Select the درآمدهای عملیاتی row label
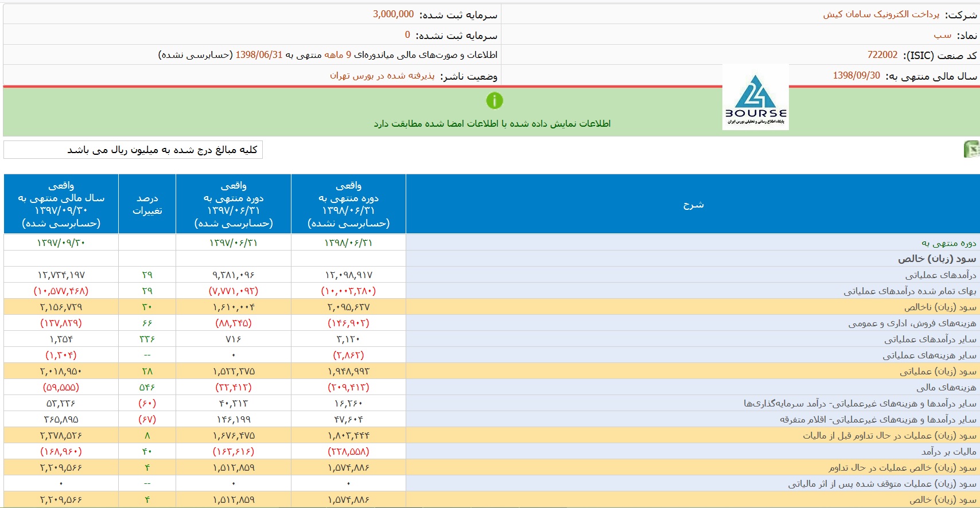Viewport: 980px width, 508px height. pyautogui.click(x=940, y=275)
